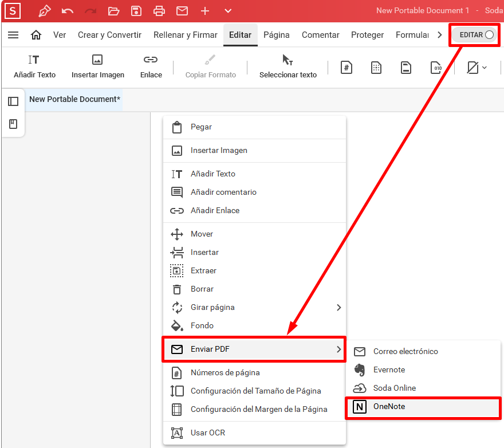The width and height of the screenshot is (504, 448).
Task: Click the dotted page ribbon icon
Action: pos(376,68)
